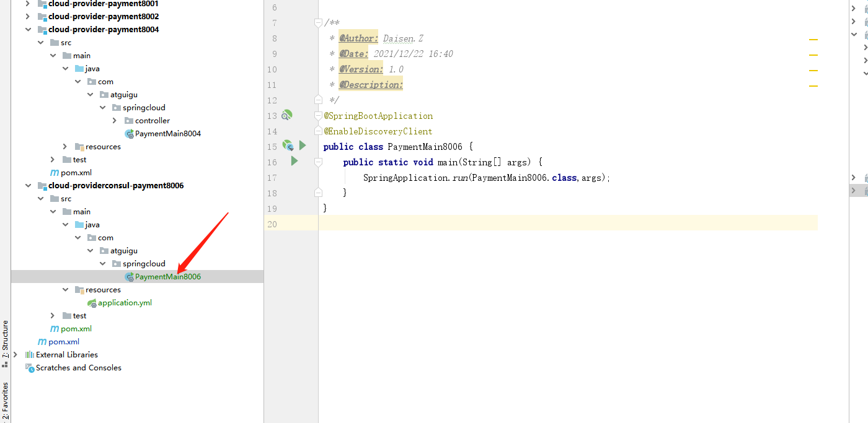This screenshot has width=868, height=423.
Task: Open Spring class gutter icon on line 15
Action: pyautogui.click(x=288, y=146)
